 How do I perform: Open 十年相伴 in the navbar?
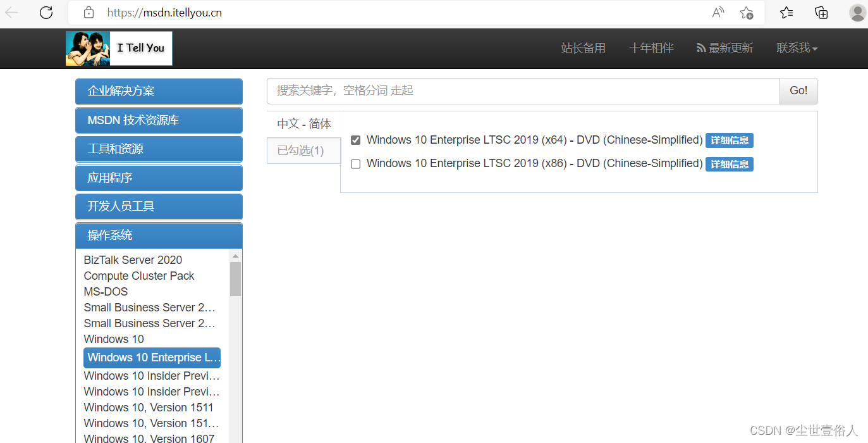pos(651,48)
